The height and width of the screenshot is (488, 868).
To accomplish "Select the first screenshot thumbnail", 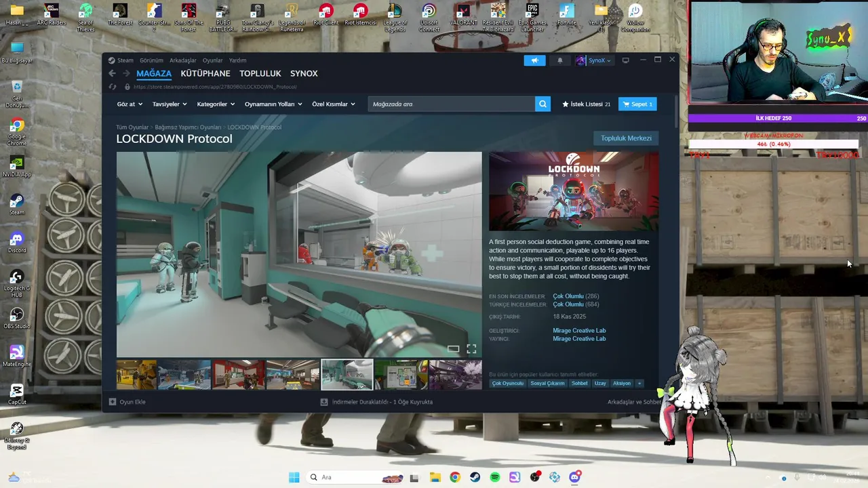I will (136, 375).
